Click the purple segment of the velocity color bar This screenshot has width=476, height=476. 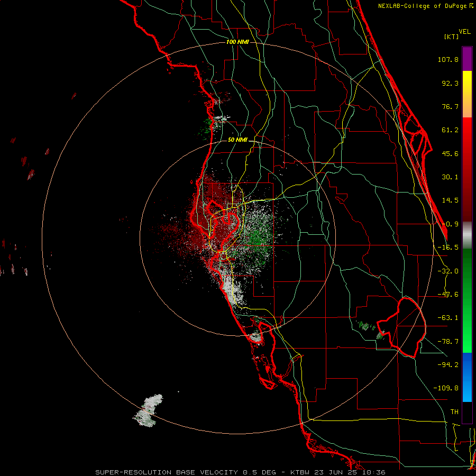coord(467,59)
